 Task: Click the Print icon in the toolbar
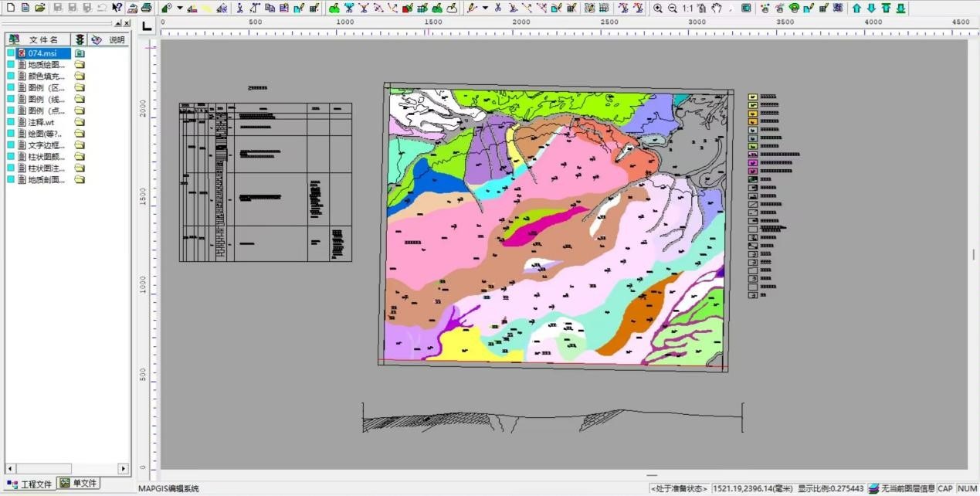point(146,8)
